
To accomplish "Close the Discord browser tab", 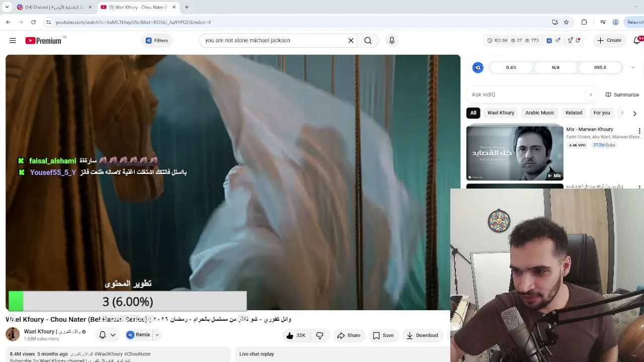I will point(90,7).
